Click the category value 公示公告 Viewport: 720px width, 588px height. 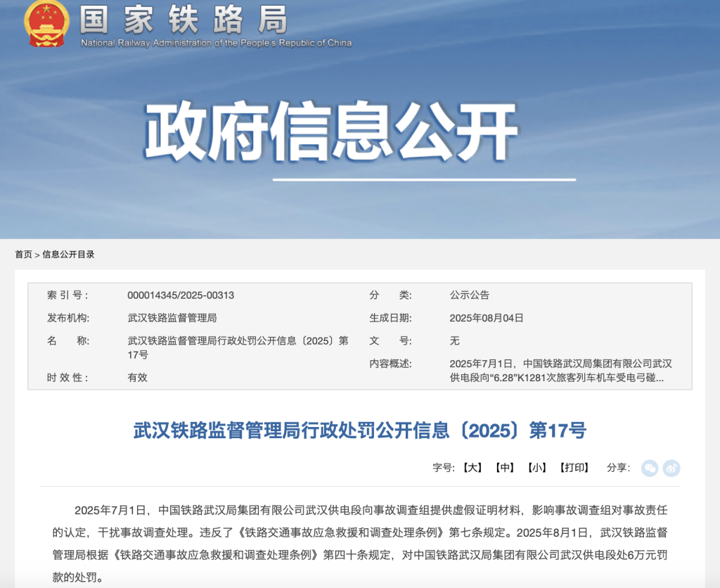(469, 295)
